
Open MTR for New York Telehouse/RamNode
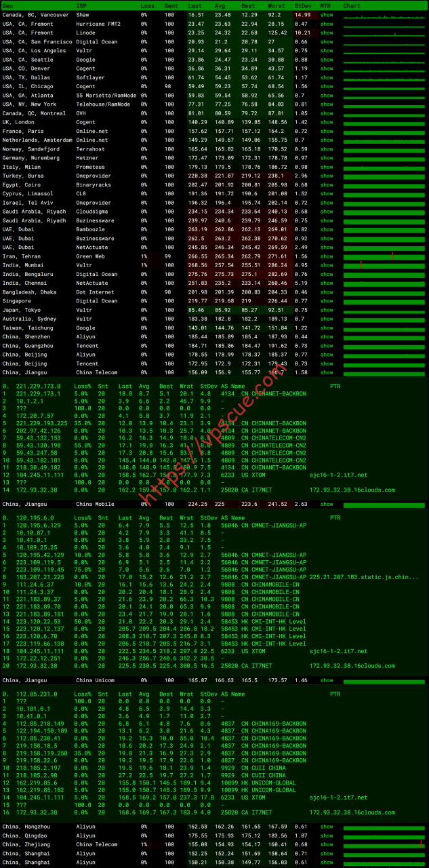[327, 104]
